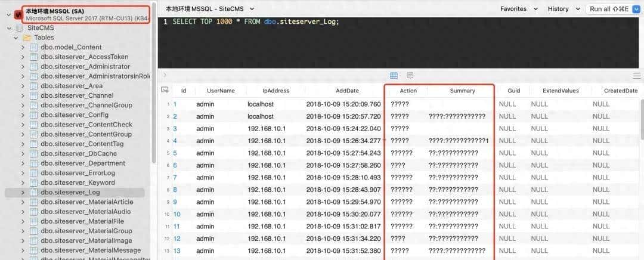
Task: Expand dbo.siteserver_ChannelGroup table node
Action: click(23, 105)
